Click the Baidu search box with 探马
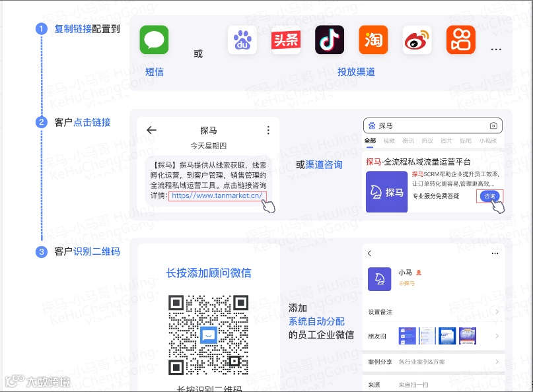This screenshot has height=392, width=533. [433, 125]
